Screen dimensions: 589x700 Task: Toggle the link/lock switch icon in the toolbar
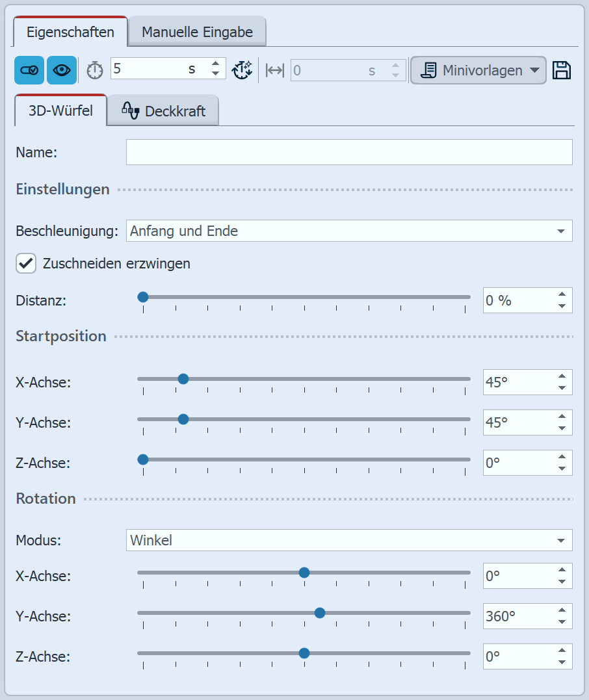click(29, 70)
